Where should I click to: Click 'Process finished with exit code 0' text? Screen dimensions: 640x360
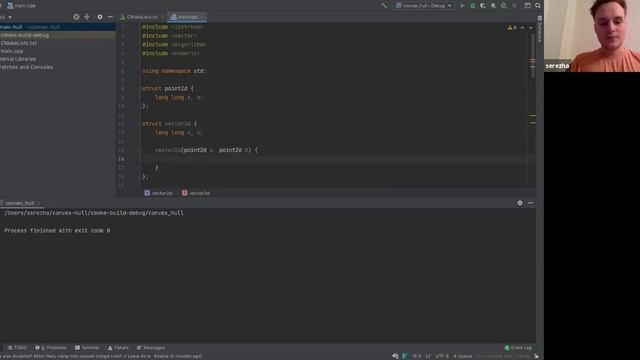pos(57,231)
